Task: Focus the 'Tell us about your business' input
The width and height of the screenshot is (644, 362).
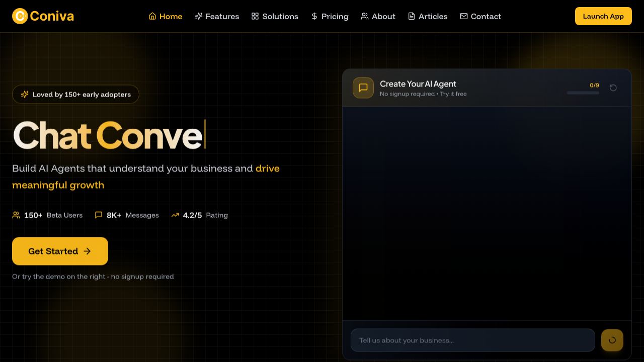Action: click(x=473, y=340)
